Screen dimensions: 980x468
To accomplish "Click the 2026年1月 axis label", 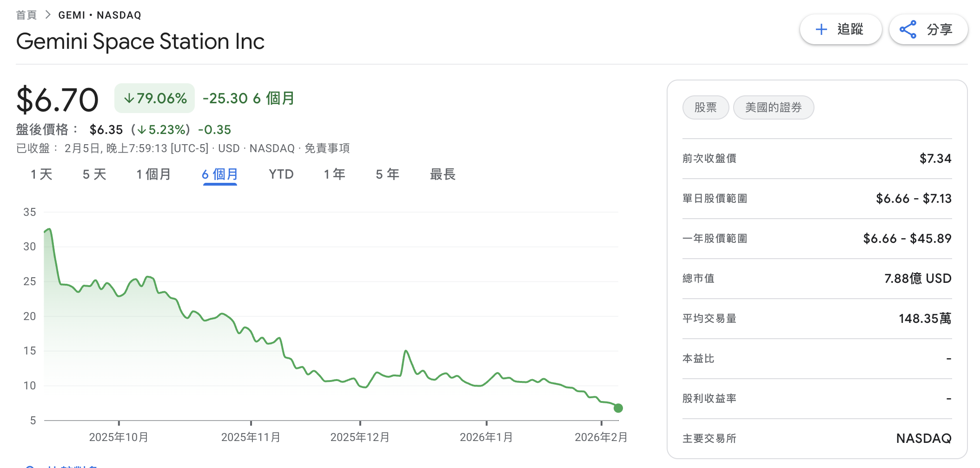I will [x=486, y=437].
